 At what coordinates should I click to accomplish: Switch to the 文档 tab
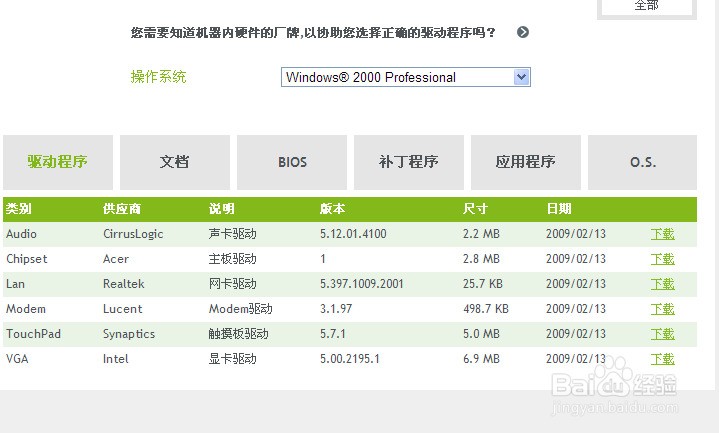point(175,162)
